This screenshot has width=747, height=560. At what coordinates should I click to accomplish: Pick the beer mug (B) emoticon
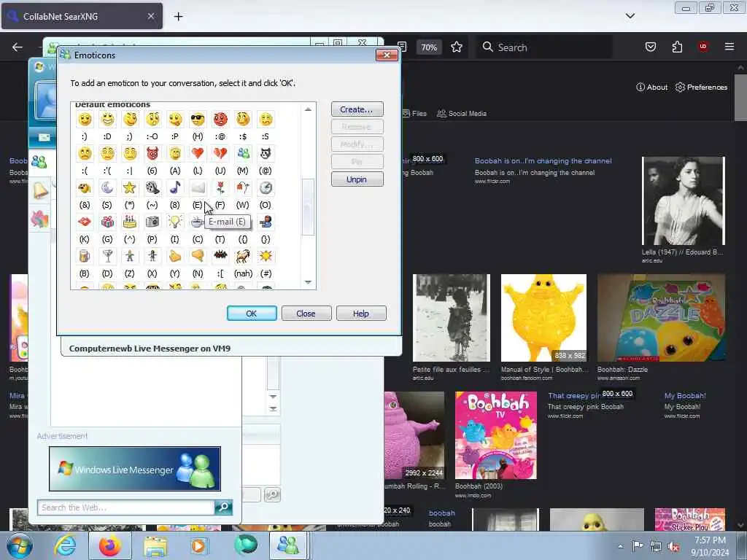pyautogui.click(x=85, y=256)
